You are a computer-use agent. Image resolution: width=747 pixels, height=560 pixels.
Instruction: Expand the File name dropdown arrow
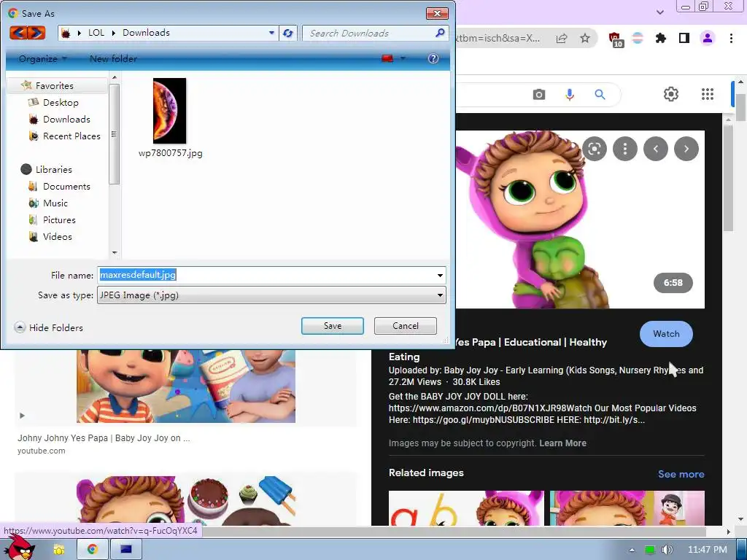point(440,275)
